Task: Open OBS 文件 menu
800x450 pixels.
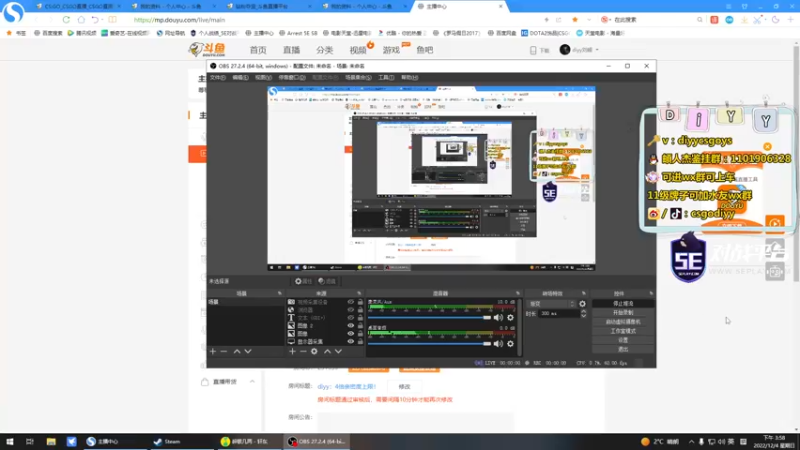Action: click(217, 78)
